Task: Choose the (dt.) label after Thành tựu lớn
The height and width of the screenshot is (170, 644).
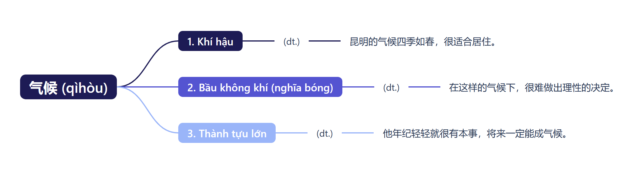Action: coord(325,133)
